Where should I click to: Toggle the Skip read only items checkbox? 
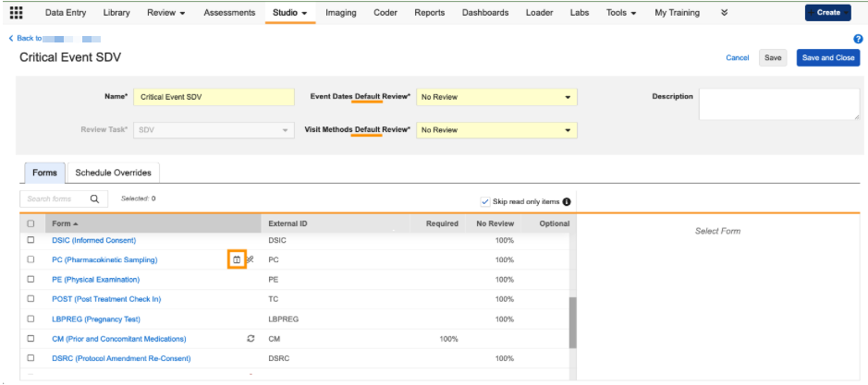coord(485,202)
